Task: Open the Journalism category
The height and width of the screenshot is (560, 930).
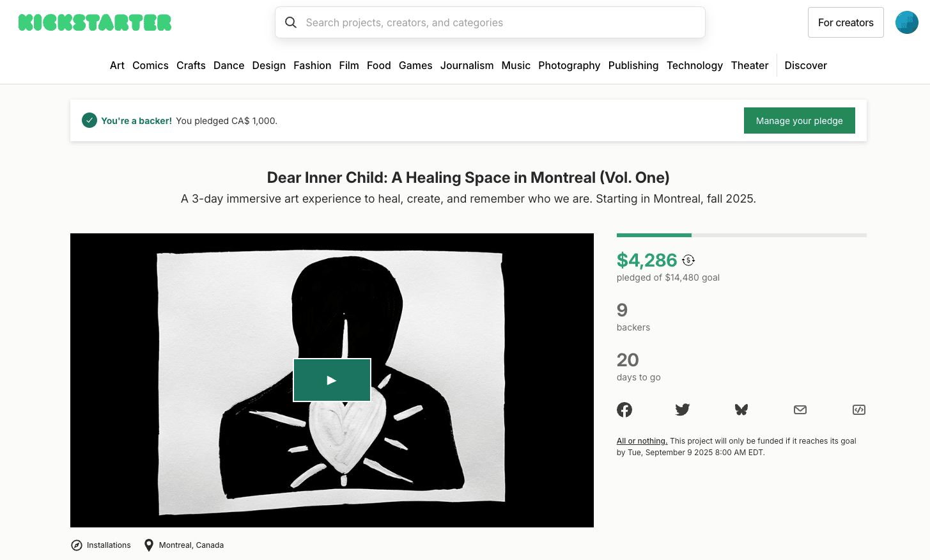Action: point(467,65)
